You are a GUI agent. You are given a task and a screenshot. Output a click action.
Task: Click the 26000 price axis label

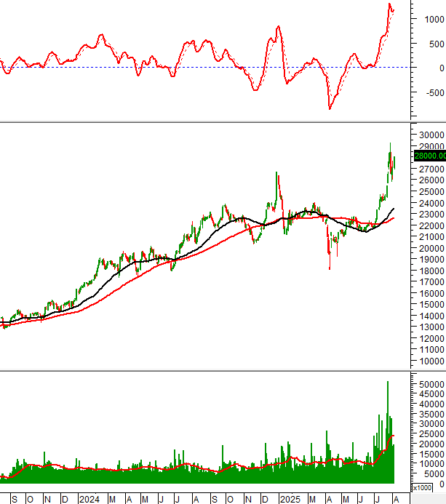432,180
